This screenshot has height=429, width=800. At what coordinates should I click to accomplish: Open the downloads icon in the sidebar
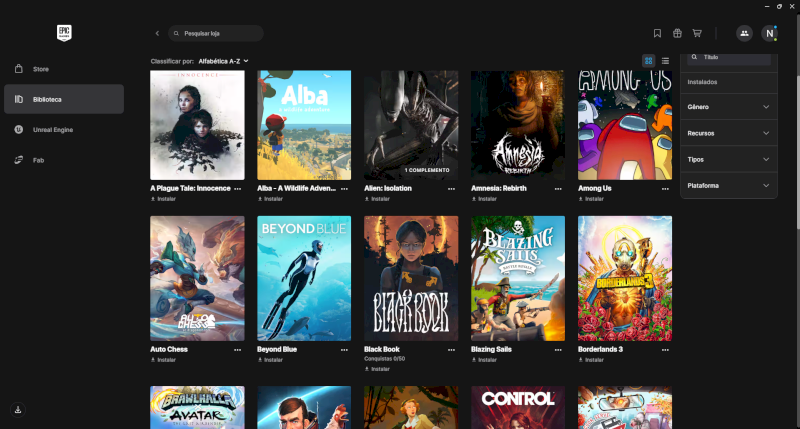pos(19,409)
